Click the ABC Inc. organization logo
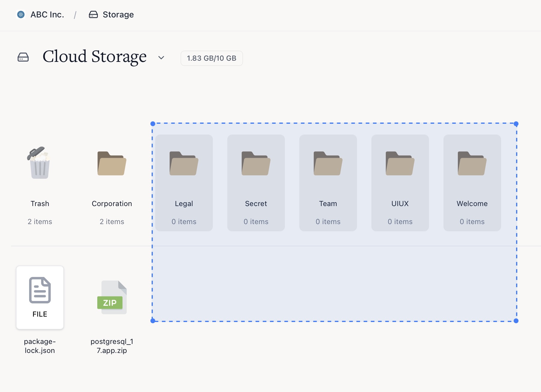The height and width of the screenshot is (392, 541). coord(21,14)
